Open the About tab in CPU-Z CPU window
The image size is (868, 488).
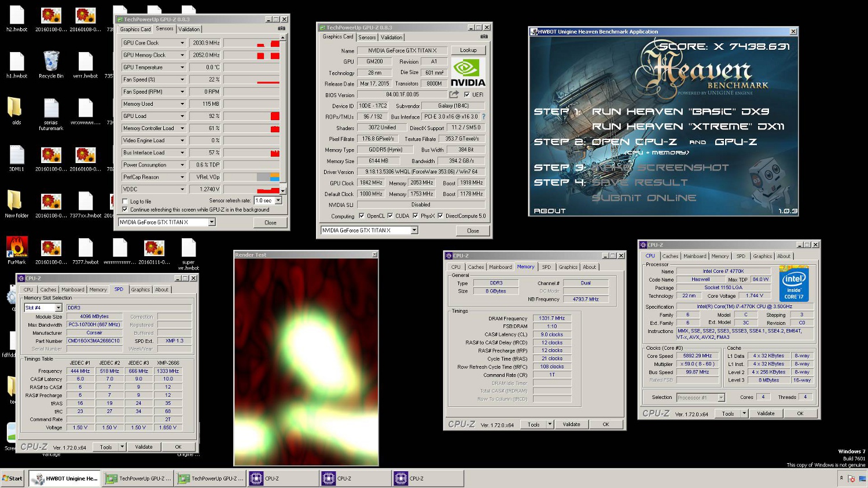[x=784, y=256]
